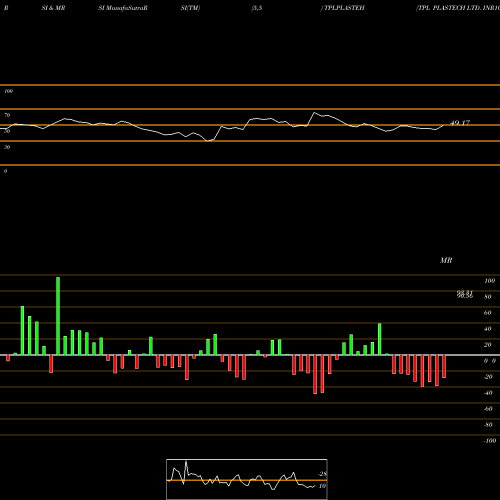Click the '(5,5' parameter text
Viewport: 500px width, 500px height.
point(257,8)
